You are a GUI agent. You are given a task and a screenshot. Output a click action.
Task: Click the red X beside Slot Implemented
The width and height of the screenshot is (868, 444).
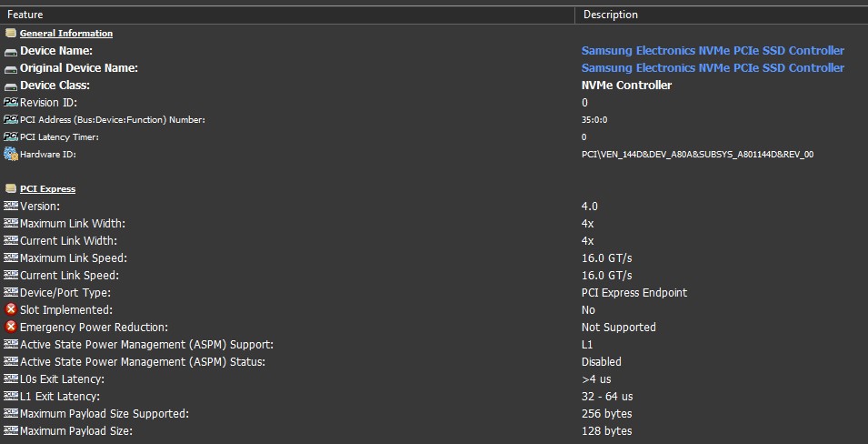[x=11, y=309]
